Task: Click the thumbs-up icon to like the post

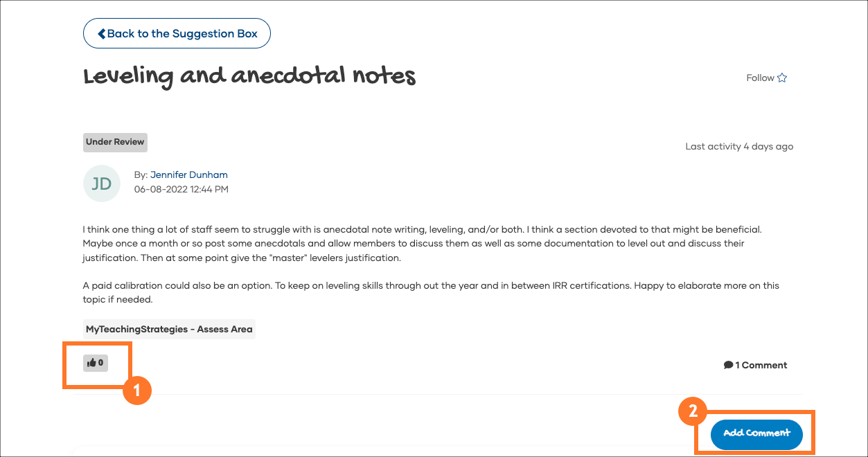Action: 91,363
